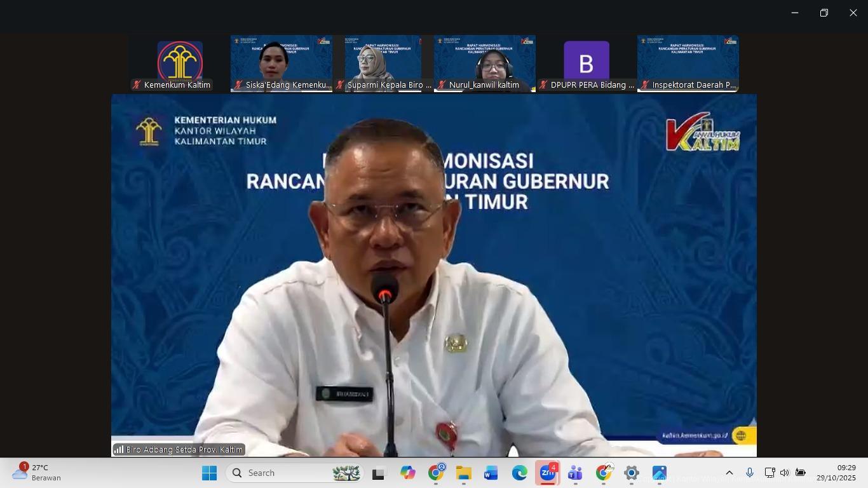This screenshot has width=868, height=488.
Task: Select the Kemenkum Kaltim participant tile
Action: click(180, 64)
